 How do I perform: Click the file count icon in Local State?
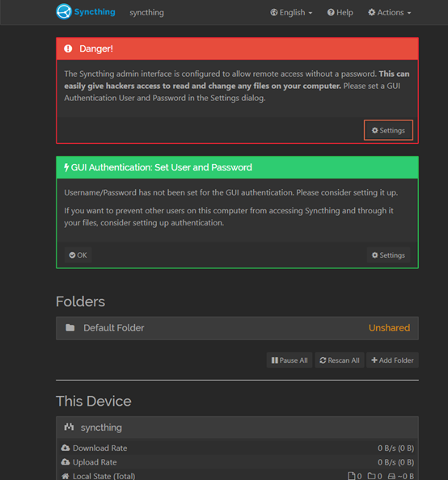coord(352,476)
